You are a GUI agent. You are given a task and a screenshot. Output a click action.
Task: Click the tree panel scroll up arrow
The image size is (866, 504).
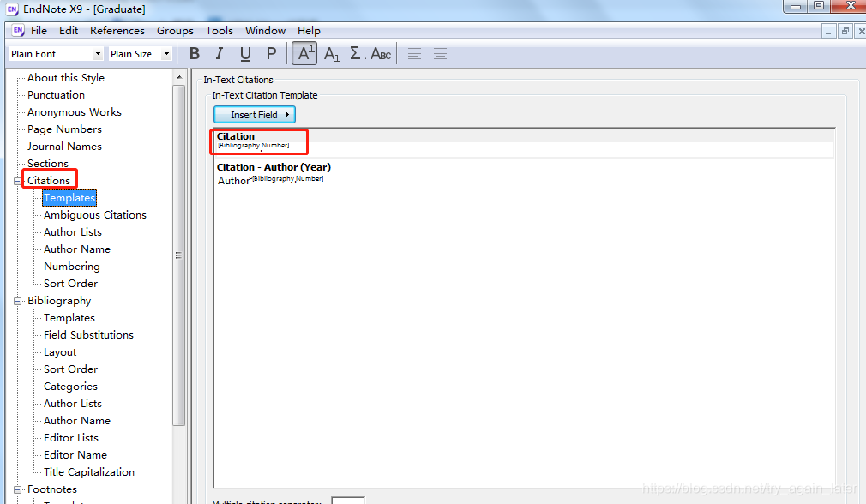point(179,77)
